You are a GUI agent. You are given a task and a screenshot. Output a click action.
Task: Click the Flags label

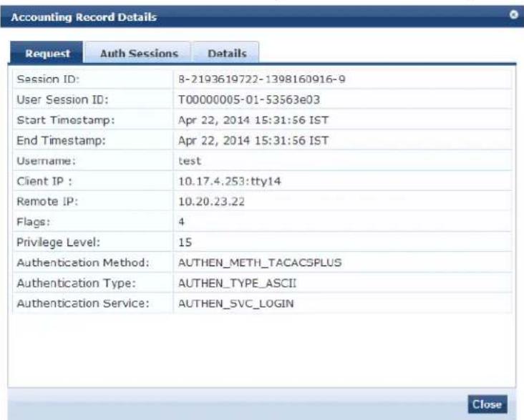[34, 223]
